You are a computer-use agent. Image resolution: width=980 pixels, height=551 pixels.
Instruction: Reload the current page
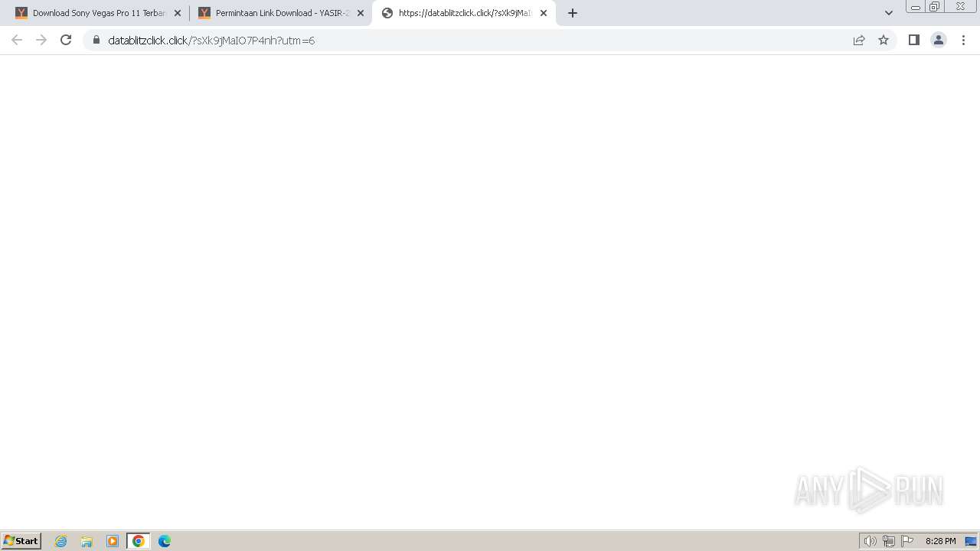(x=66, y=40)
